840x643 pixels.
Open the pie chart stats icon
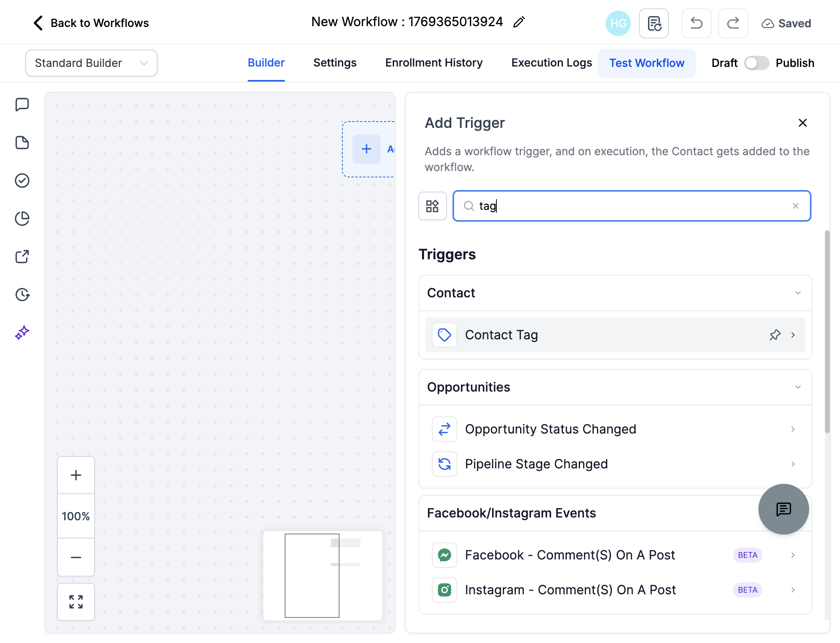tap(22, 219)
